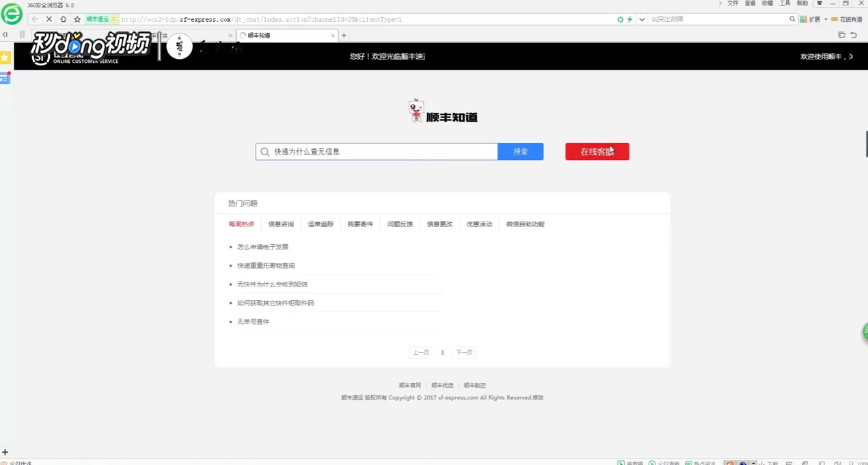Click the red 在线客服 button
This screenshot has height=465, width=868.
(597, 152)
